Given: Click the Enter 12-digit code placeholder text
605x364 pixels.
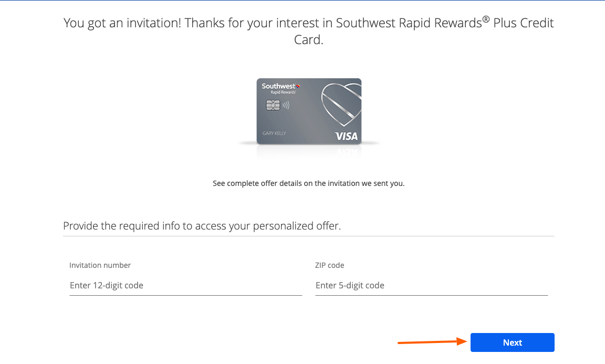Looking at the screenshot, I should (x=106, y=285).
